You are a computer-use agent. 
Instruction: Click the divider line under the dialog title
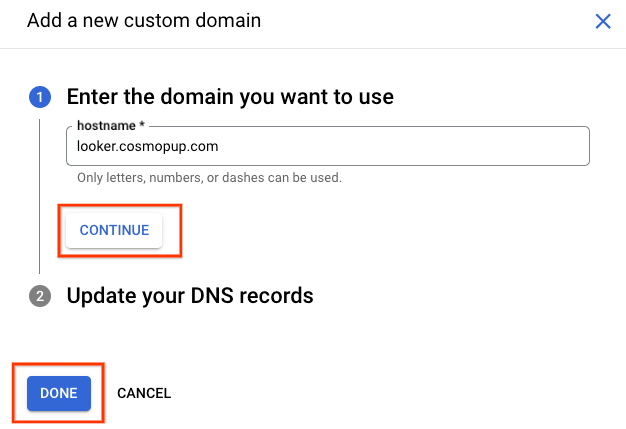coord(313,47)
